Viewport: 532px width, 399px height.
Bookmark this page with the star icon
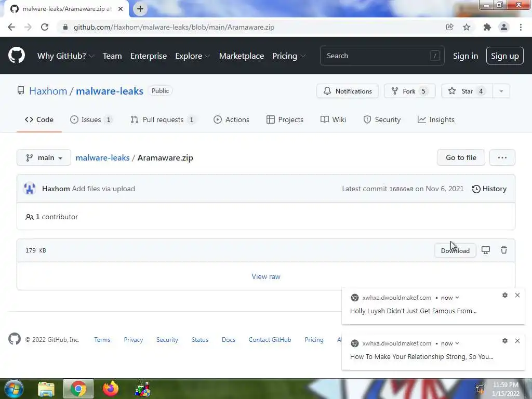click(x=467, y=27)
